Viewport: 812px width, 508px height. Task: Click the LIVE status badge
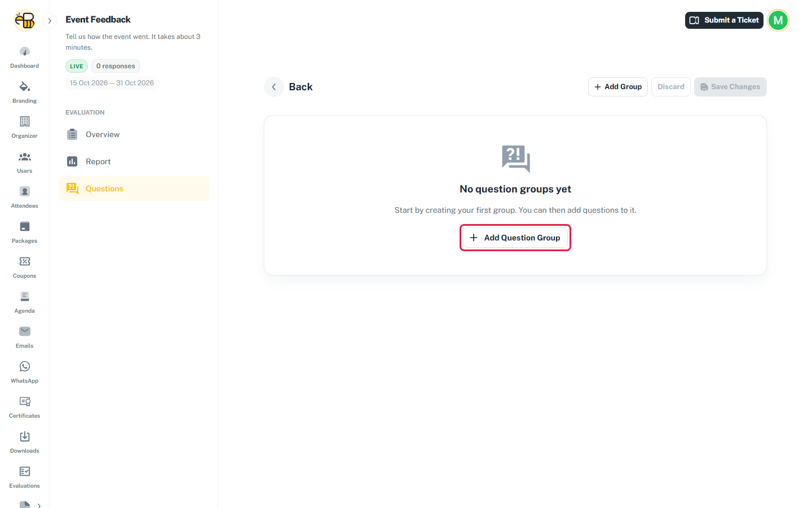tap(77, 66)
